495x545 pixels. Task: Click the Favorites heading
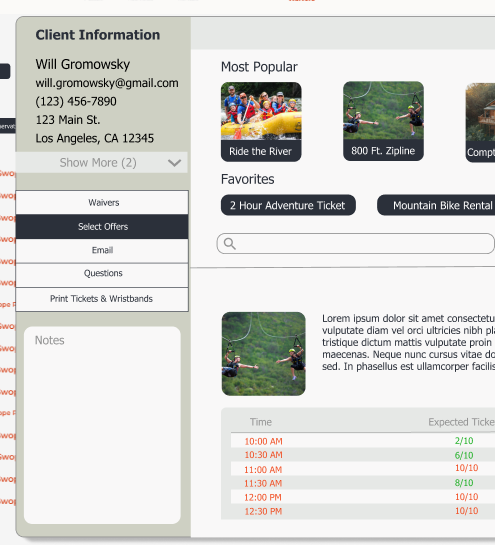[248, 179]
